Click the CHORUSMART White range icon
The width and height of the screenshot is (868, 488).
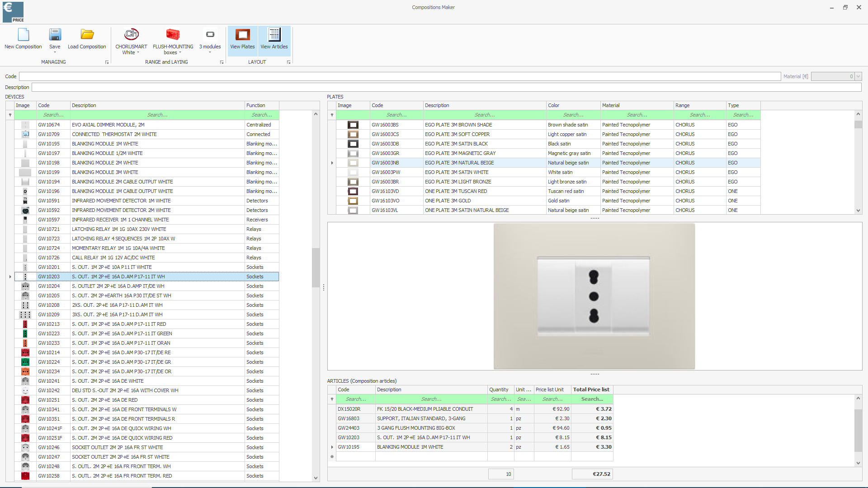point(131,34)
